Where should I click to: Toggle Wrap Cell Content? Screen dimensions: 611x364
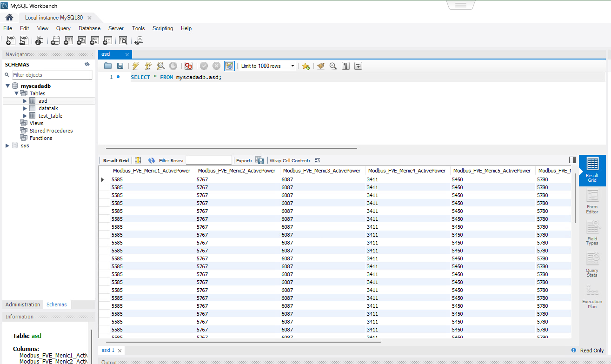[x=318, y=160]
